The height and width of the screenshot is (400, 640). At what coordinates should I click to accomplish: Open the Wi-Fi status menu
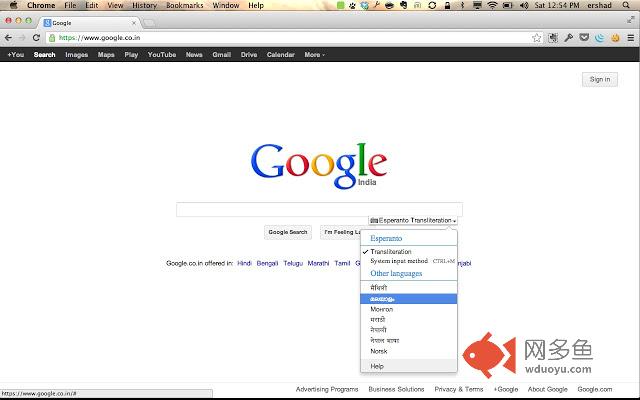click(493, 5)
